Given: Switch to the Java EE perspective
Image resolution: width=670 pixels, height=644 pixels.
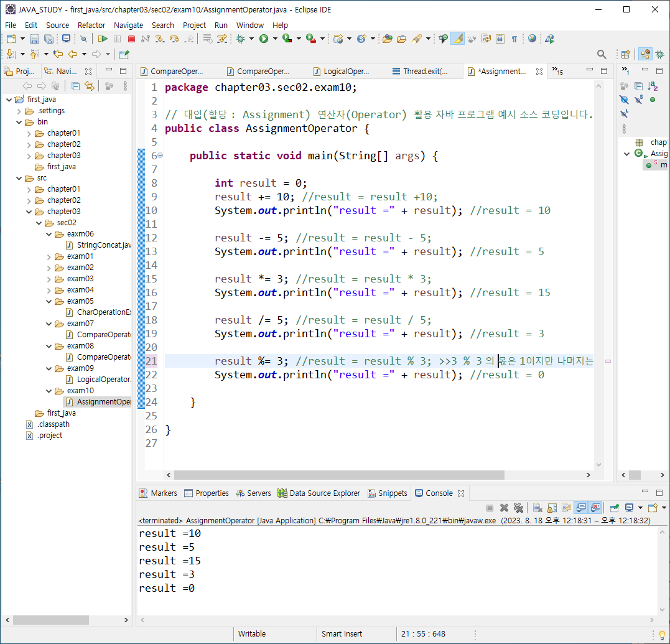Looking at the screenshot, I should 645,54.
